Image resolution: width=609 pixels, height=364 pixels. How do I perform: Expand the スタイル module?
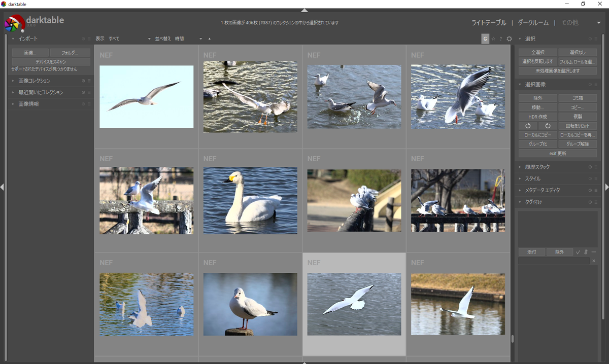coord(520,178)
